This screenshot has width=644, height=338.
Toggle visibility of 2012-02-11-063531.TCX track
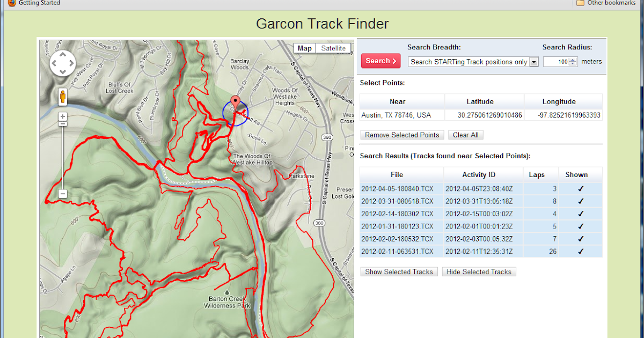coord(580,251)
